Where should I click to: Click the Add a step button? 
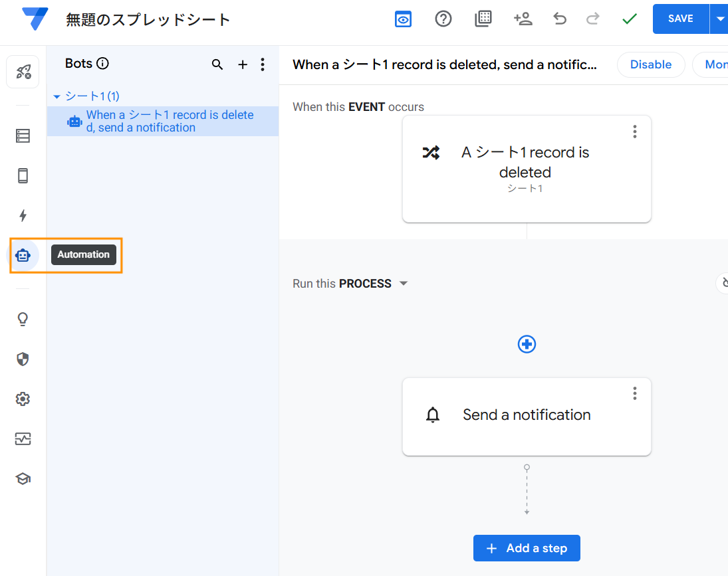(527, 548)
